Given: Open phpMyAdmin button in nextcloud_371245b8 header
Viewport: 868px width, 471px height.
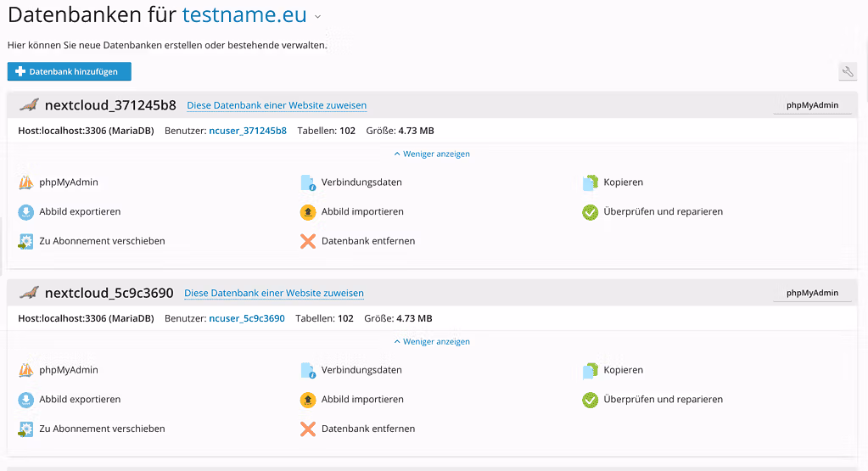Looking at the screenshot, I should pos(812,105).
